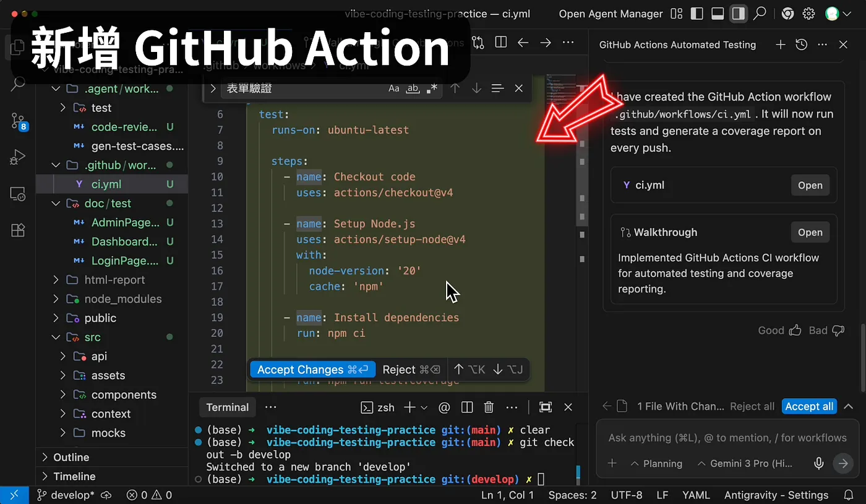Click Reject changes button in editor
Viewport: 866px width, 504px height.
(411, 369)
